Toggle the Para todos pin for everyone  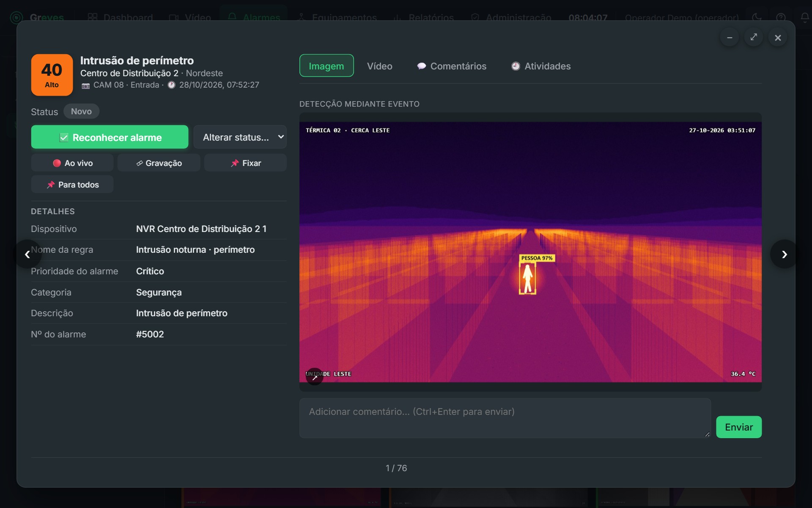coord(72,185)
